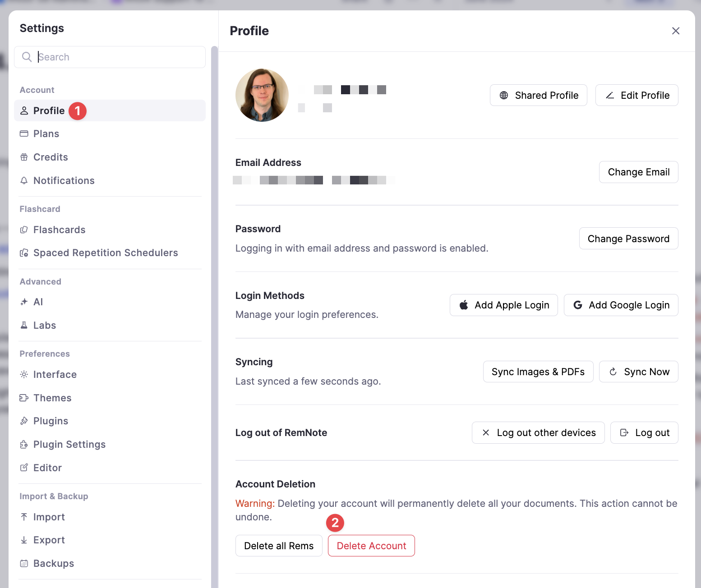Viewport: 701px width, 588px height.
Task: Click the magnifier icon in the search box
Action: pyautogui.click(x=27, y=57)
